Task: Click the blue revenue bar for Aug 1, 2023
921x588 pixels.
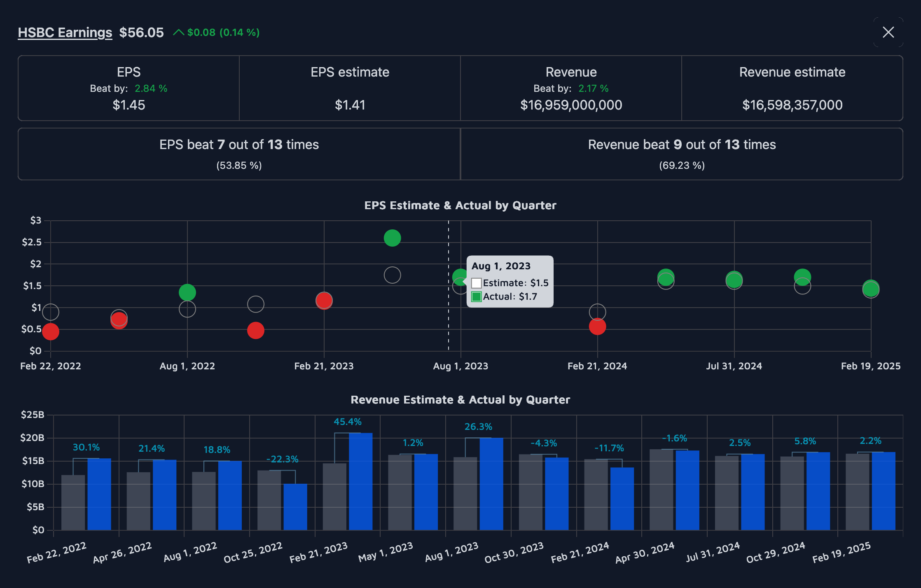Action: pyautogui.click(x=491, y=484)
